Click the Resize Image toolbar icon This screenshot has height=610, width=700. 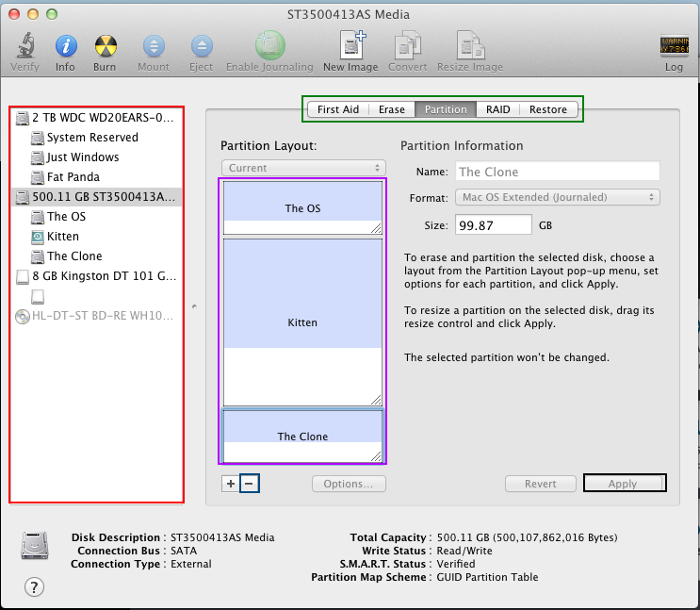(470, 44)
